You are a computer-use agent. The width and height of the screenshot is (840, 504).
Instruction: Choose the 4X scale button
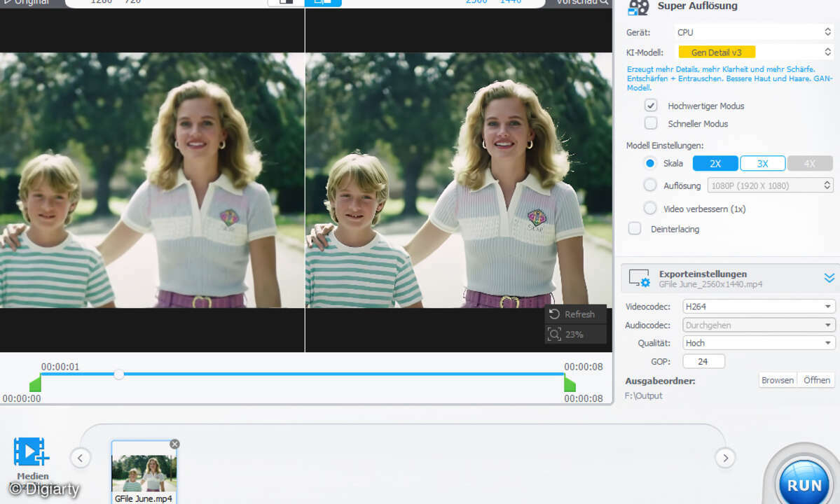(x=809, y=163)
